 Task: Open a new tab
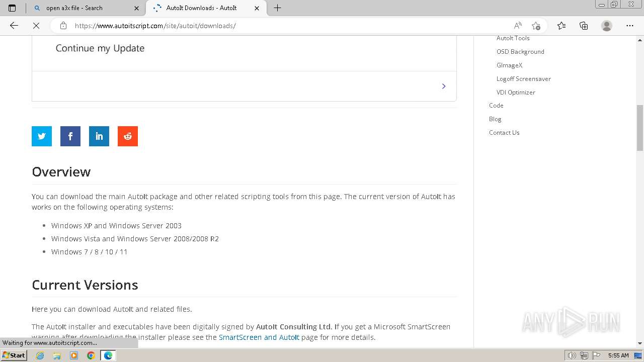pos(277,8)
